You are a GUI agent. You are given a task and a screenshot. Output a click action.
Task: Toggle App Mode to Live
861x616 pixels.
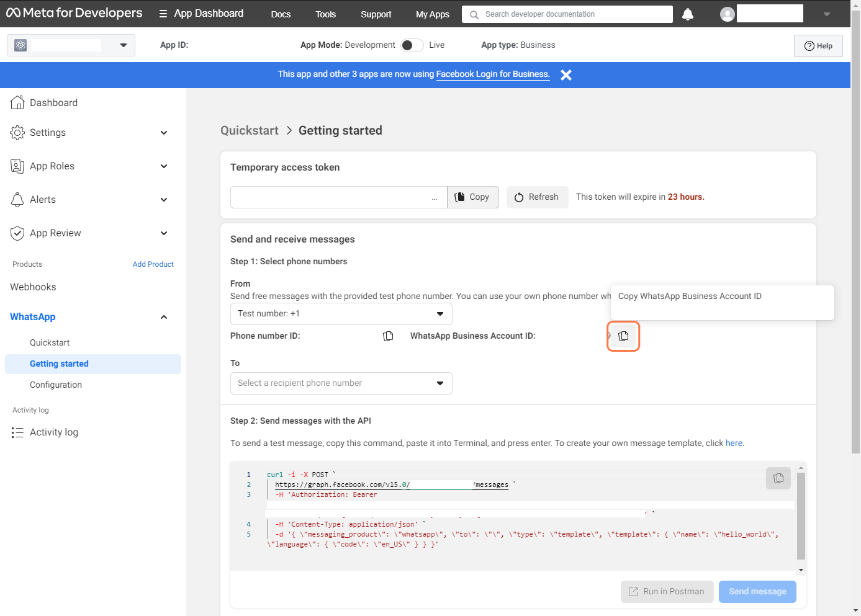tap(412, 45)
